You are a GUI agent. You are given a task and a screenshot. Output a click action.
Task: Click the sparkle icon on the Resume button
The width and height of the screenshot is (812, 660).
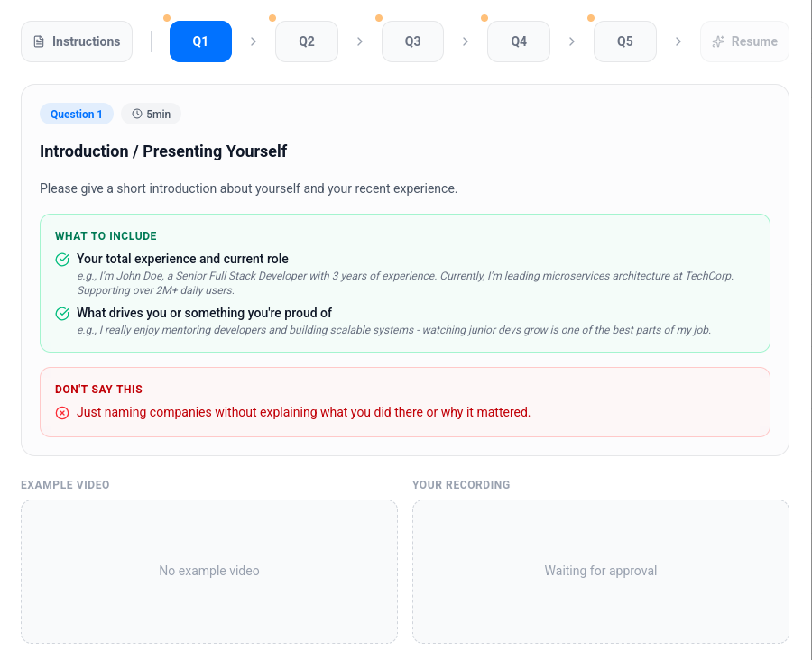[718, 41]
